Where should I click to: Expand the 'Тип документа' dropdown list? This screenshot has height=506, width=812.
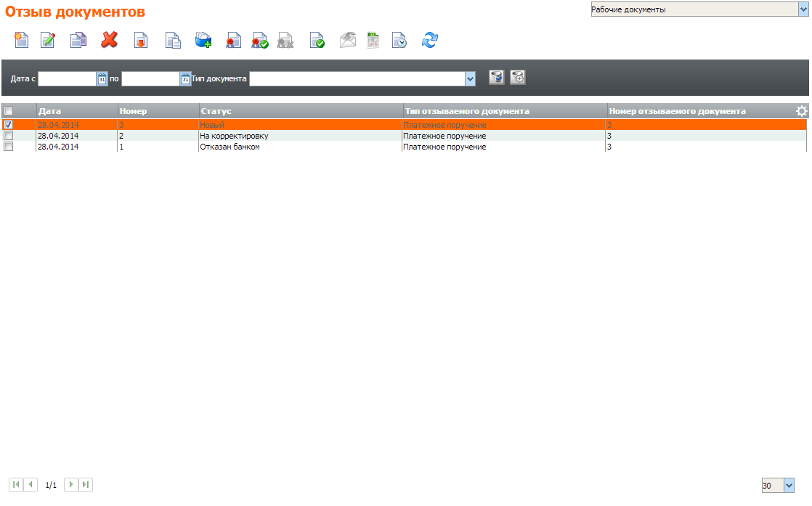pyautogui.click(x=470, y=78)
